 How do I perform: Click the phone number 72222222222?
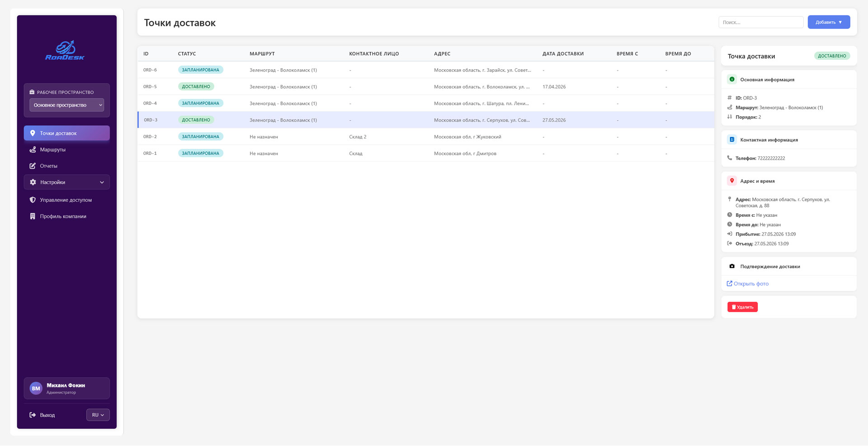click(x=771, y=158)
